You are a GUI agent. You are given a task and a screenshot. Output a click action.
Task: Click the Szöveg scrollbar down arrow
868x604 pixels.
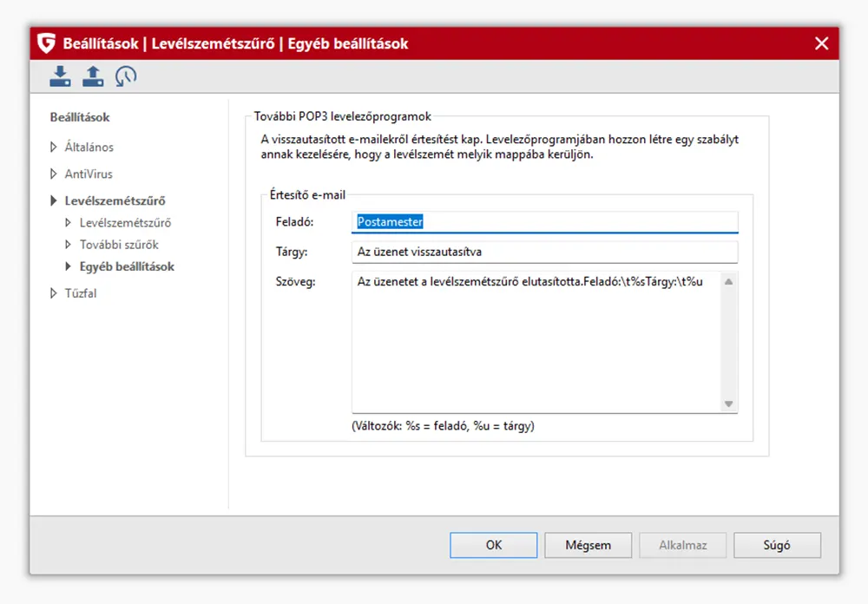coord(728,404)
